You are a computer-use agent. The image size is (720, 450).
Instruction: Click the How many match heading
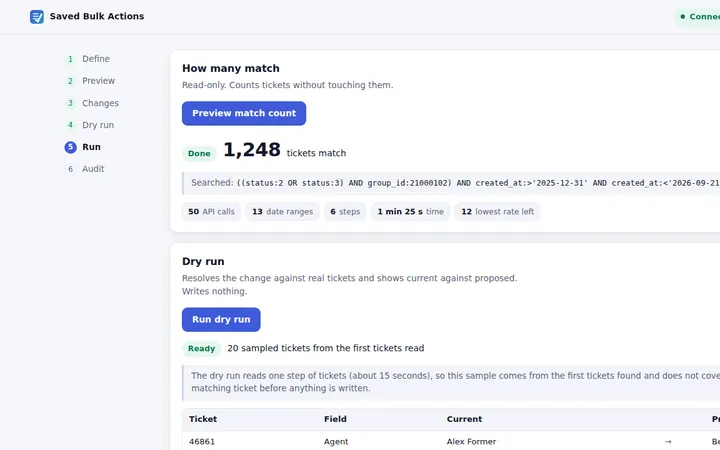click(x=231, y=68)
